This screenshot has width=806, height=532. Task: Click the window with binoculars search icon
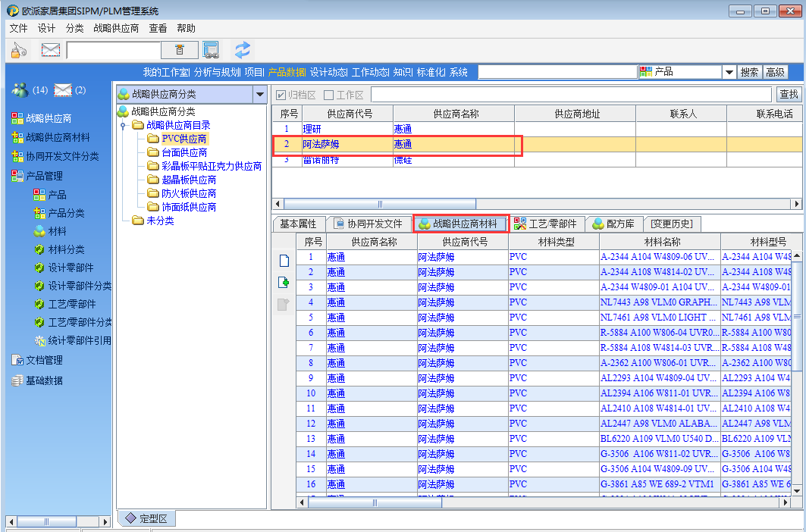[x=211, y=50]
